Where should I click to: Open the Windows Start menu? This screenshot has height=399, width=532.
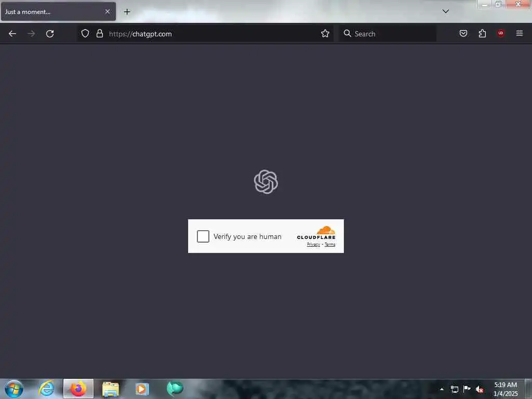point(14,389)
